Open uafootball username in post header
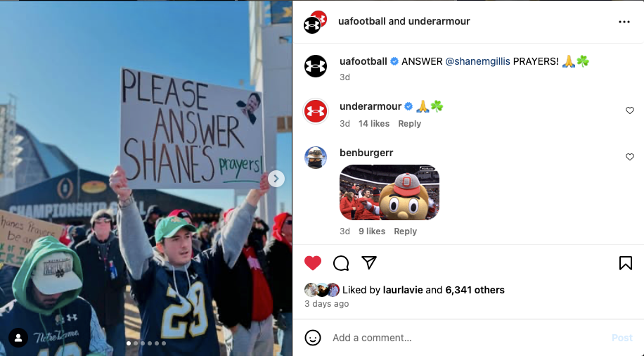 [362, 21]
